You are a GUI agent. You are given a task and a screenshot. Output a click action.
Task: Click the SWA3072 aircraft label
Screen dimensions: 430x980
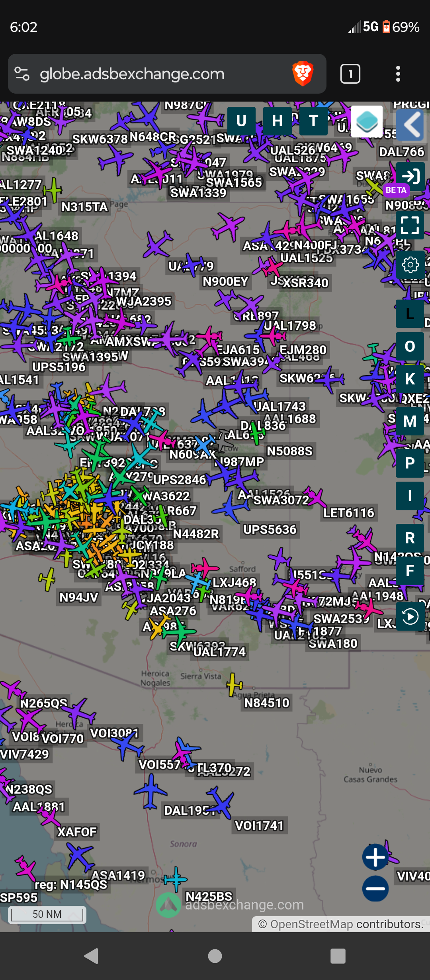281,500
